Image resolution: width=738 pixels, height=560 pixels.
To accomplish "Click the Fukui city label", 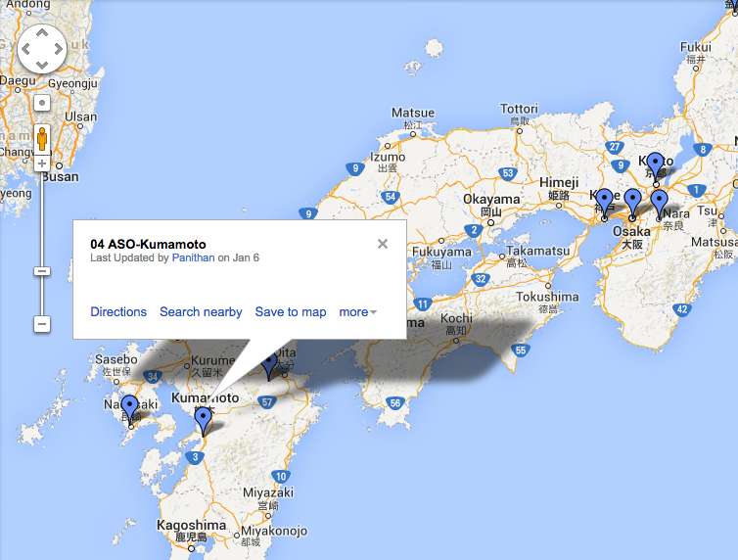I will tap(696, 47).
